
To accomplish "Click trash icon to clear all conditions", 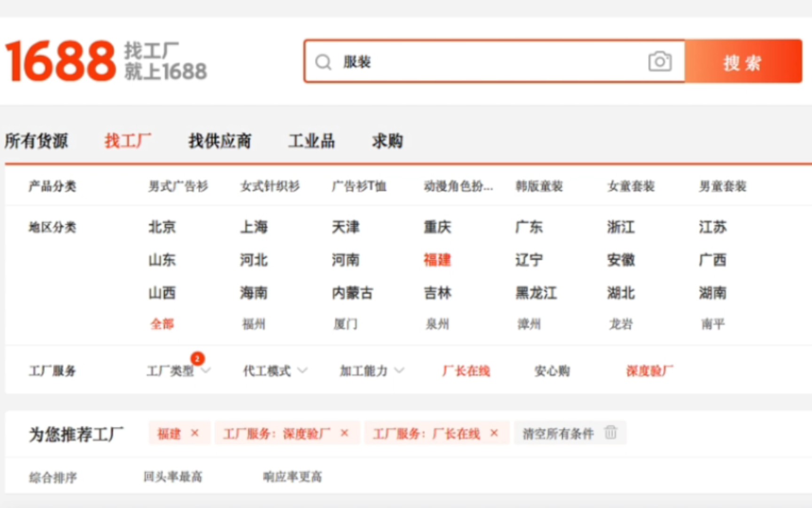I will 610,432.
